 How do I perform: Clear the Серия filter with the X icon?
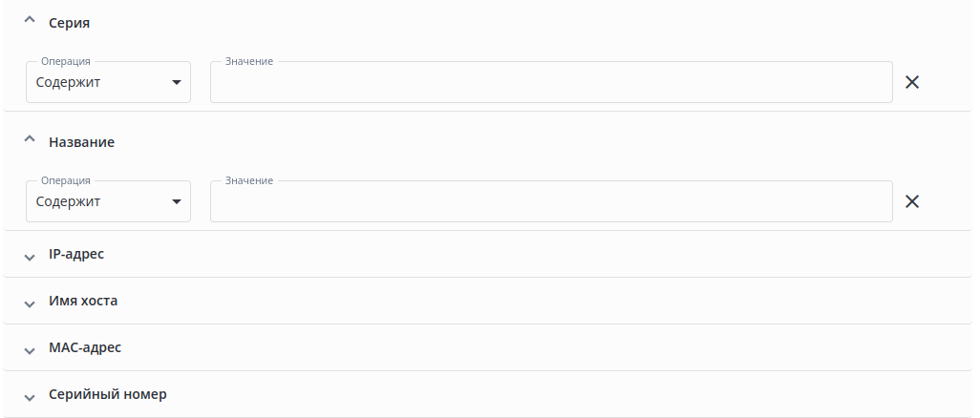pos(912,82)
